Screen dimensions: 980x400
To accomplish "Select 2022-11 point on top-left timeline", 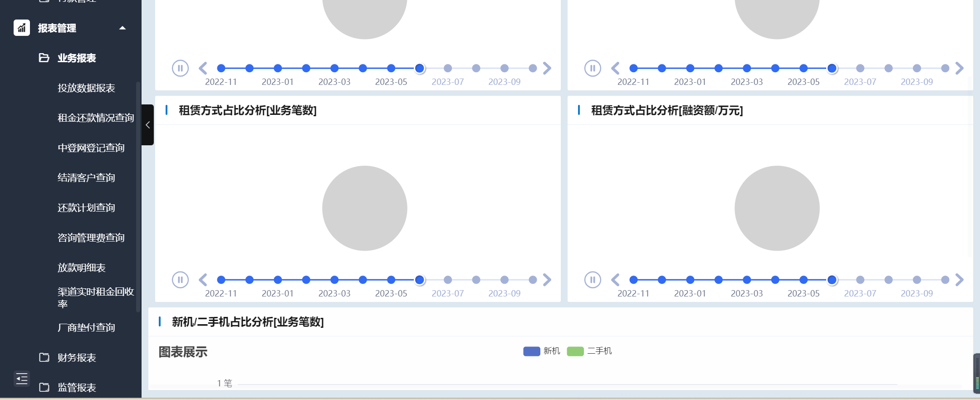I will point(221,68).
